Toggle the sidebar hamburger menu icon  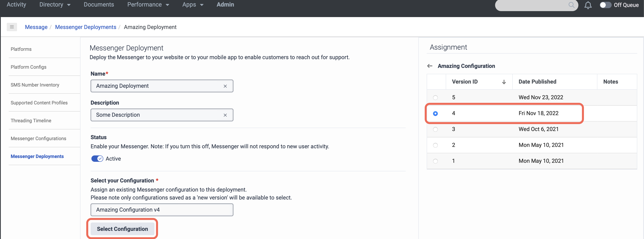point(12,27)
